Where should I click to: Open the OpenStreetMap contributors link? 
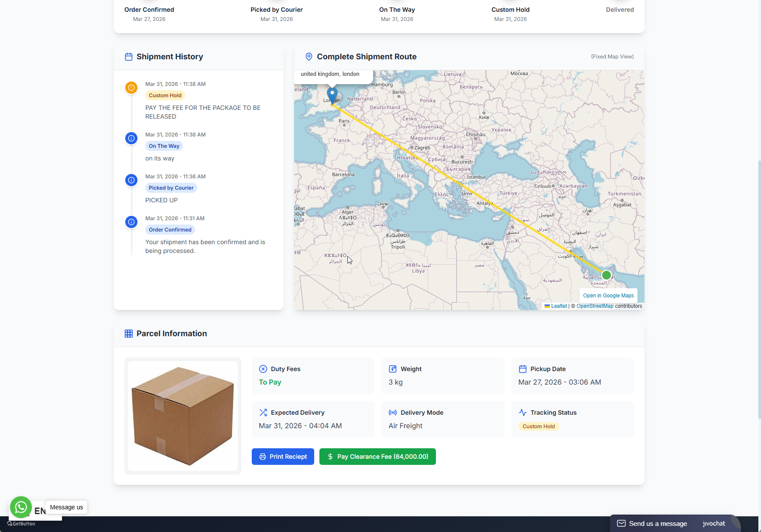[x=595, y=306]
